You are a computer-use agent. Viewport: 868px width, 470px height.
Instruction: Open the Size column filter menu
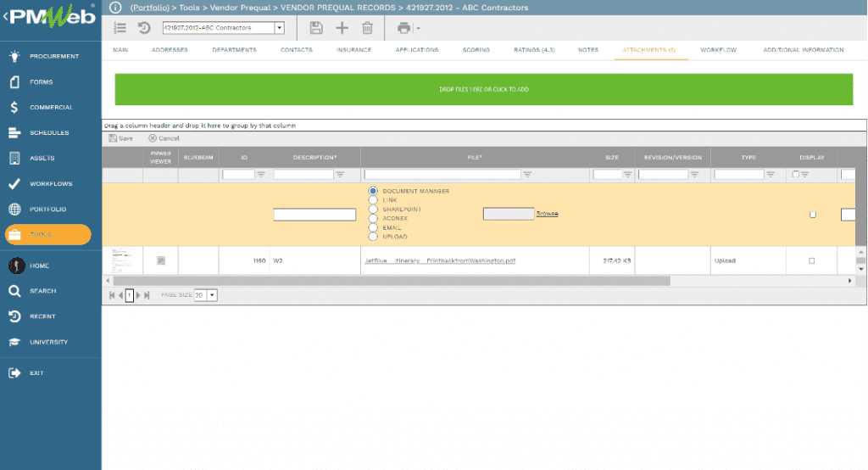pos(627,175)
